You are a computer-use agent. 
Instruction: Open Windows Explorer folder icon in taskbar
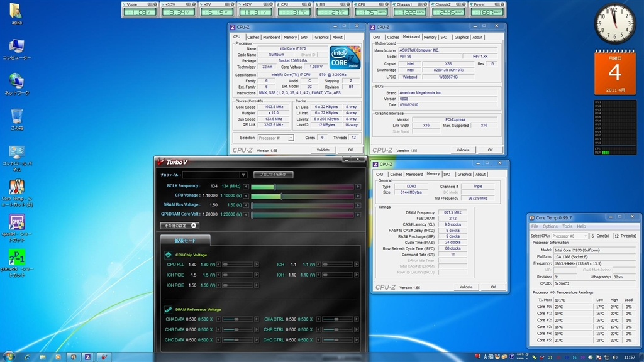click(43, 357)
